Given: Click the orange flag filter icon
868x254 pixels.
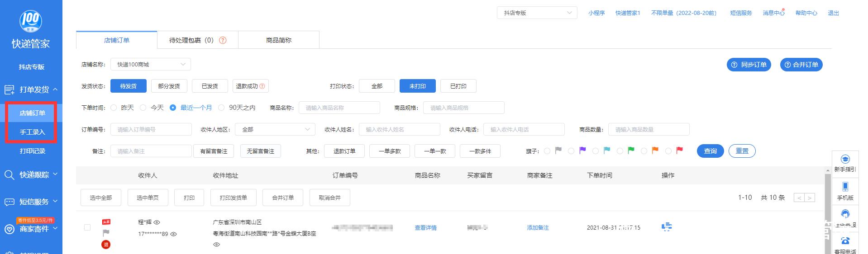Looking at the screenshot, I should coord(655,150).
